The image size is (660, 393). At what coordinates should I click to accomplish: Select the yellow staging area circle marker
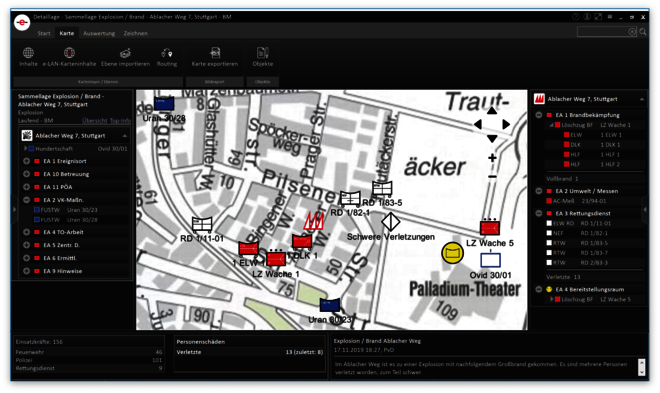(x=452, y=253)
